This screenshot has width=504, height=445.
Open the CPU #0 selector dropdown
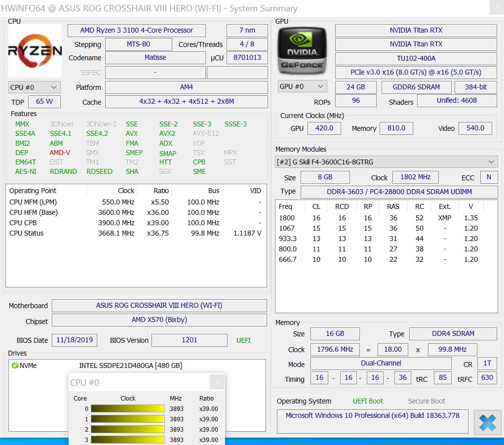(x=34, y=87)
